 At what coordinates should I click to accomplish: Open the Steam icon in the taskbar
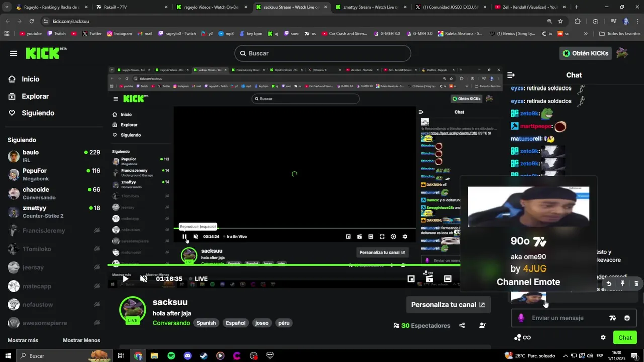(x=204, y=356)
